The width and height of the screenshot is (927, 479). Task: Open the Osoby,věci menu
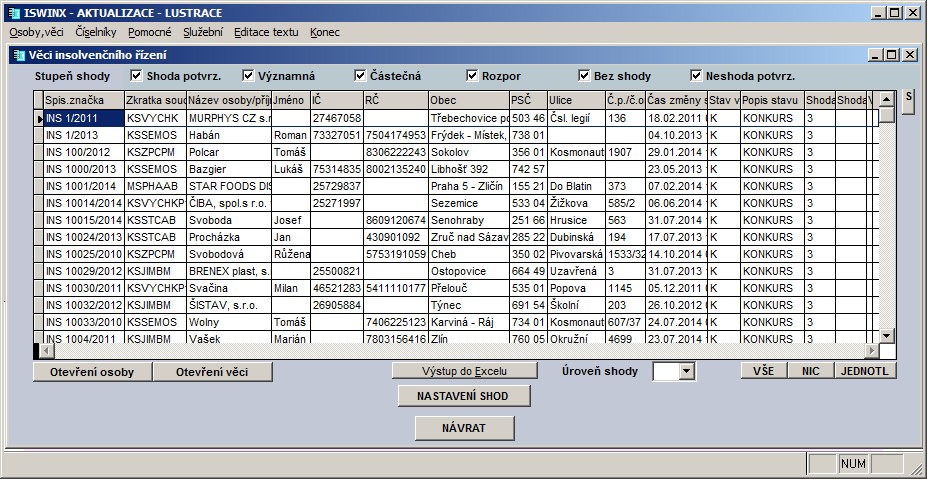click(x=37, y=33)
